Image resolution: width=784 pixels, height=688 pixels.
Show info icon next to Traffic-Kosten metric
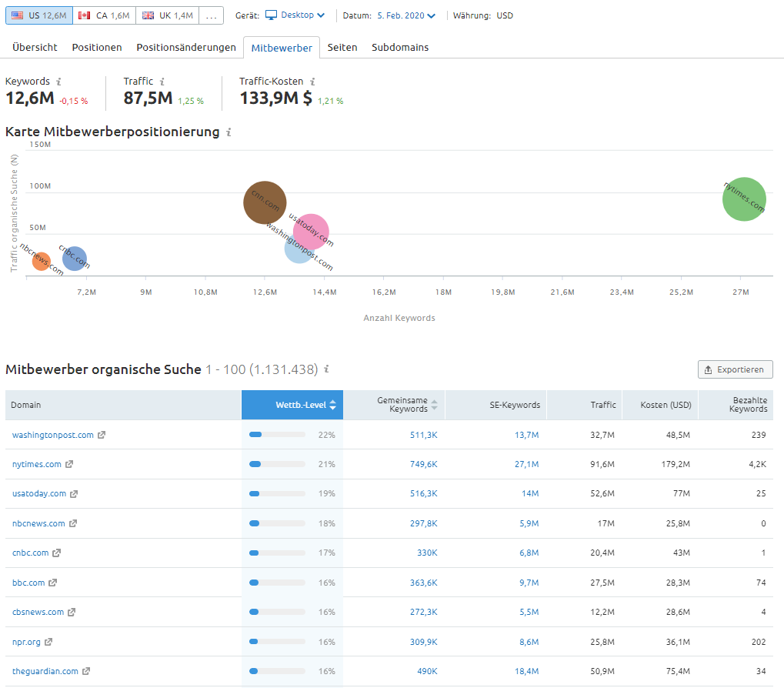point(312,82)
